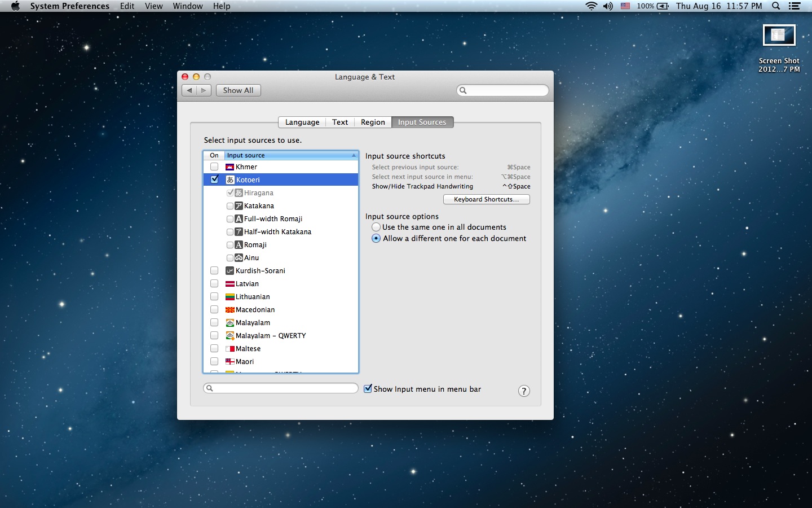Image resolution: width=812 pixels, height=508 pixels.
Task: Click the Romaji mode icon
Action: (239, 245)
